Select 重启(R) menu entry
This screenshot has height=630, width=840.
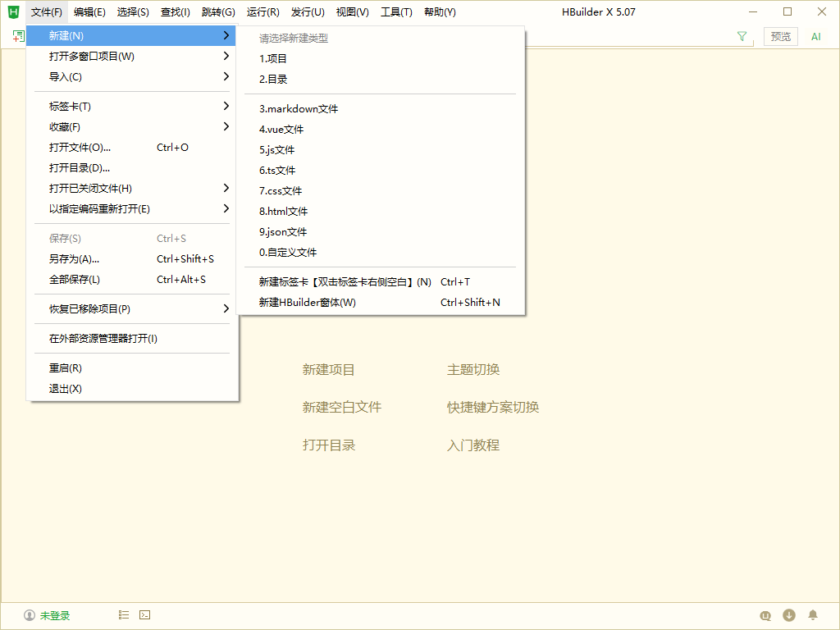(x=132, y=368)
